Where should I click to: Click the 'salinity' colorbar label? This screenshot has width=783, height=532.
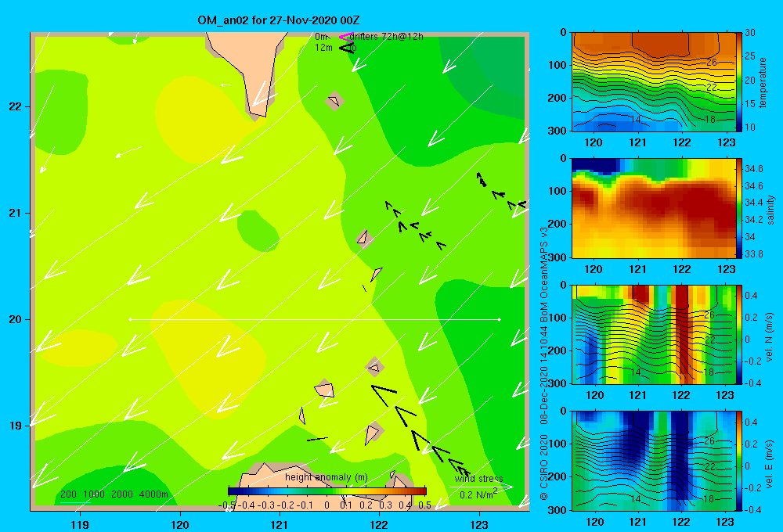(x=770, y=210)
